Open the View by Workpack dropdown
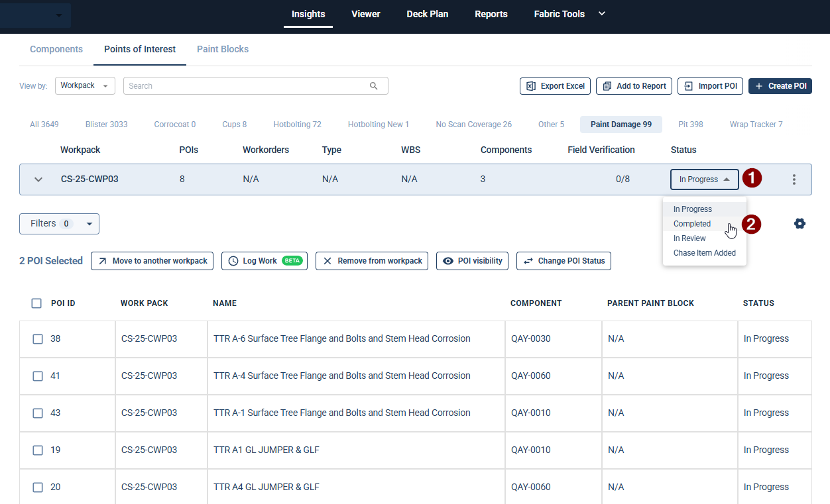Viewport: 830px width, 504px height. [85, 86]
